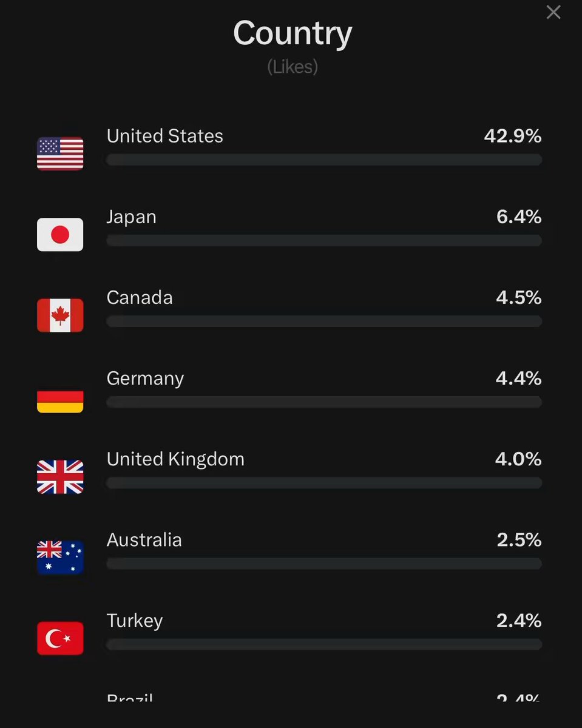
Task: Click the Country heading title
Action: pos(293,33)
